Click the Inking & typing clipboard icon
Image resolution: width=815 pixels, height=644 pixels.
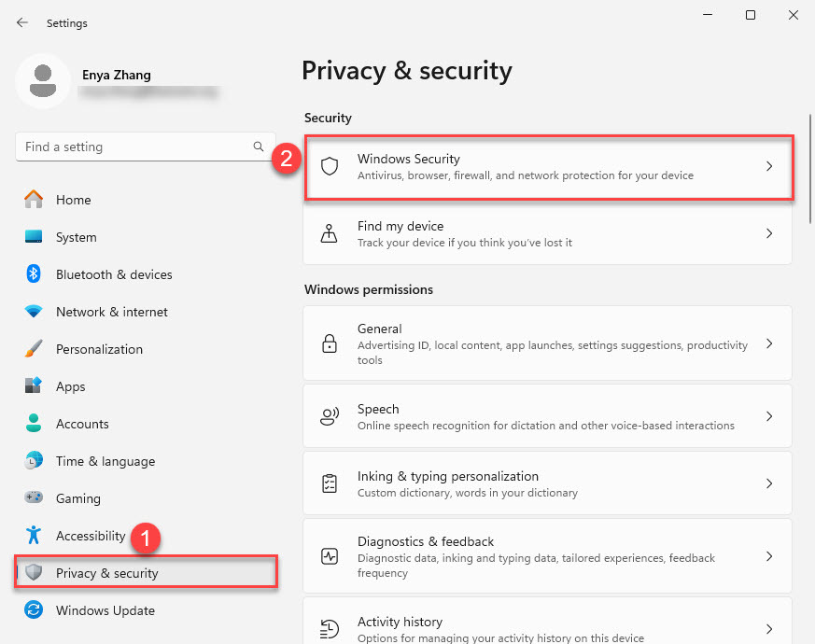[329, 483]
